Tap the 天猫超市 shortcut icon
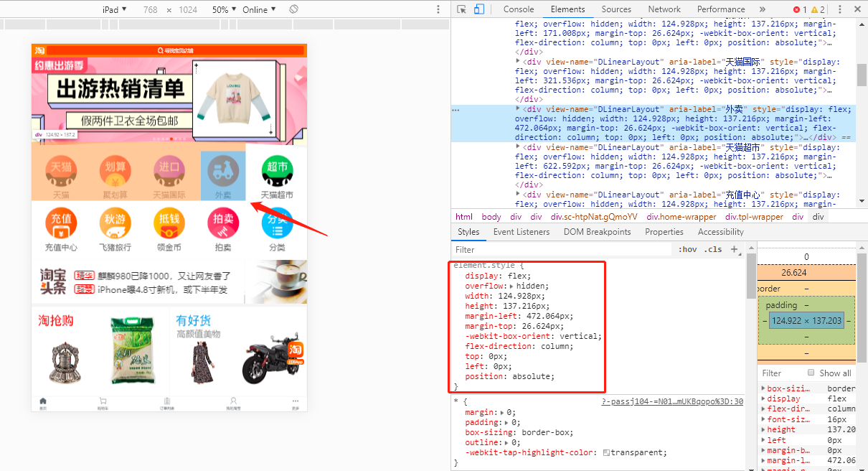The image size is (868, 471). 277,171
